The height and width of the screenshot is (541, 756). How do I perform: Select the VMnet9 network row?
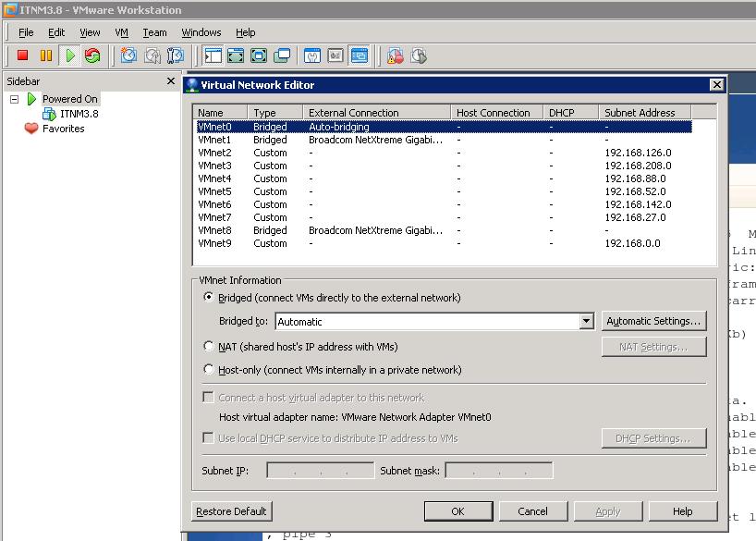(x=444, y=243)
